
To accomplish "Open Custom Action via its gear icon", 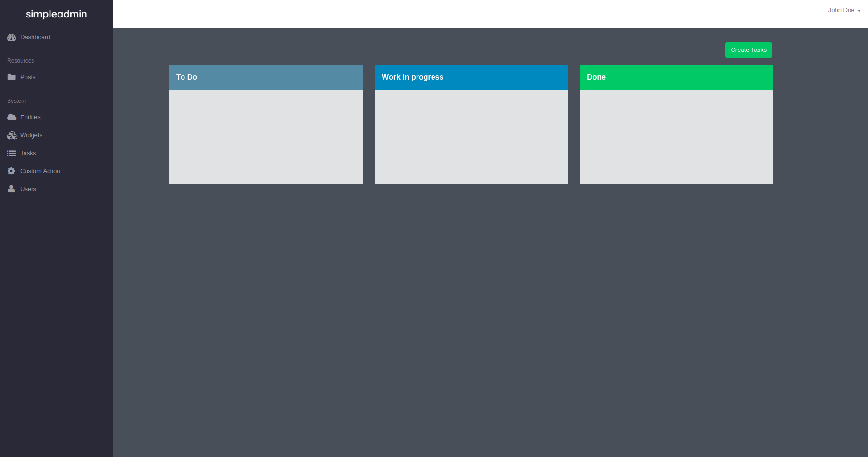I will click(x=11, y=171).
